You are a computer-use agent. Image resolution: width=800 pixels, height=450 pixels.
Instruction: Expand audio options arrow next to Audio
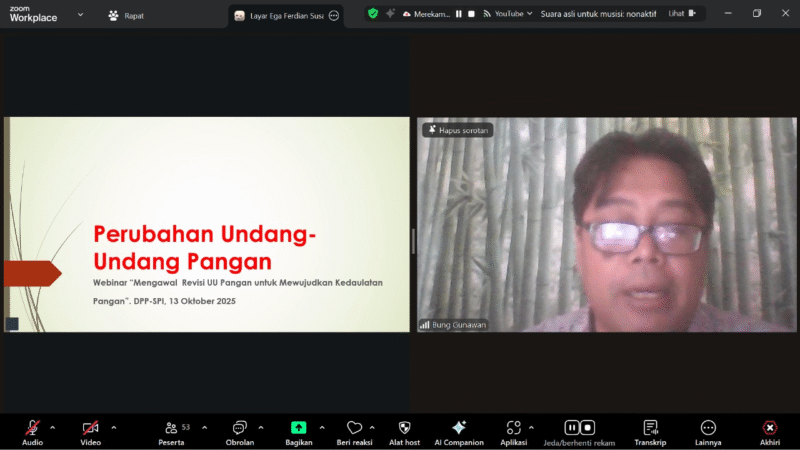[x=53, y=427]
